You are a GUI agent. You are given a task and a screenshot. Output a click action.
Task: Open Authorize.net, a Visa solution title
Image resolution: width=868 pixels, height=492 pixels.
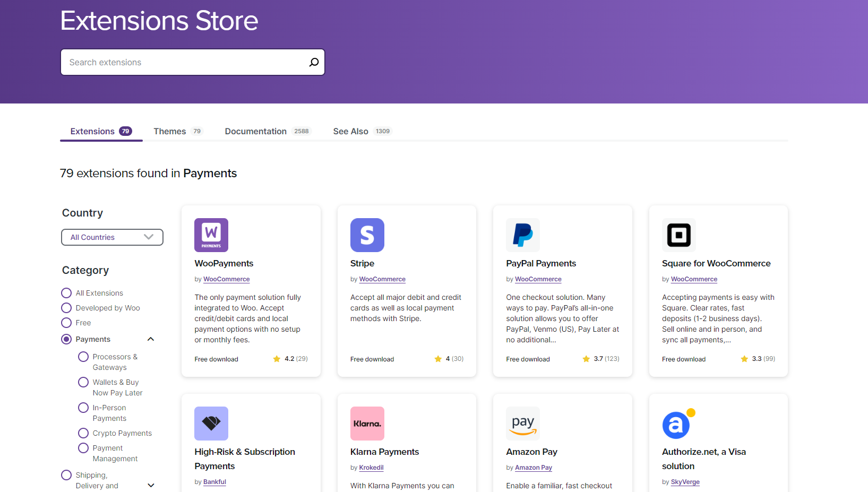(704, 459)
